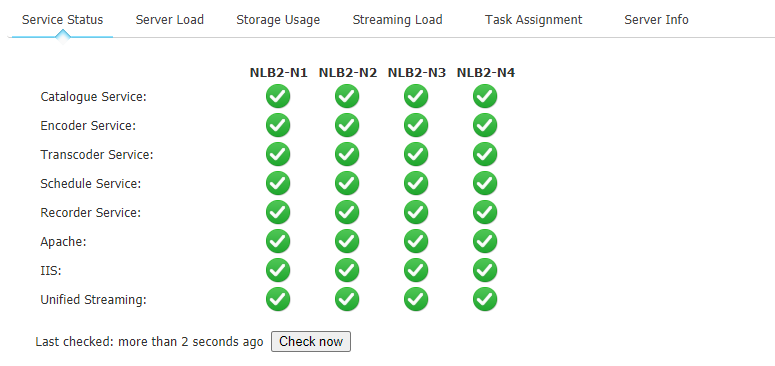
Task: Click Unified Streaming checkmark for NLB2-N4
Action: (485, 299)
